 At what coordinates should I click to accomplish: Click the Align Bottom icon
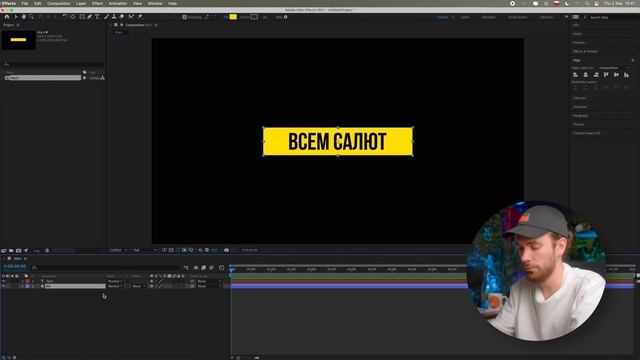click(627, 75)
